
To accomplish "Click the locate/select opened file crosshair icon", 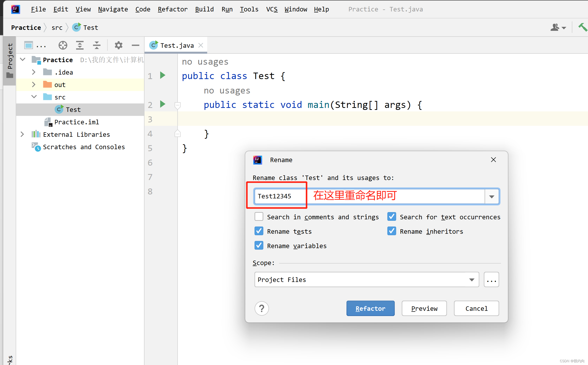I will 63,45.
